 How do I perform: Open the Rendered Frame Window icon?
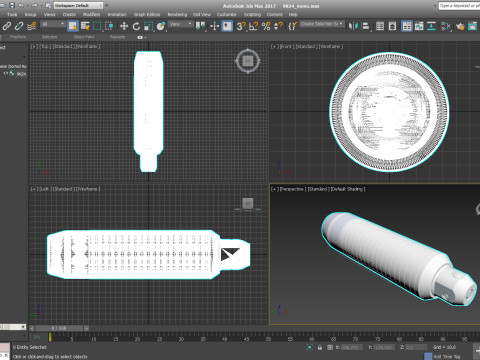(472, 26)
